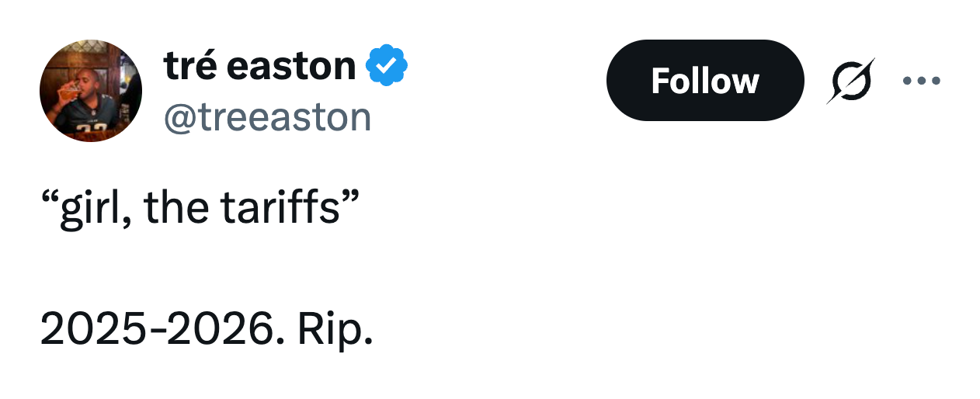Click the gray username under the display name
The width and height of the screenshot is (980, 399).
(x=267, y=116)
